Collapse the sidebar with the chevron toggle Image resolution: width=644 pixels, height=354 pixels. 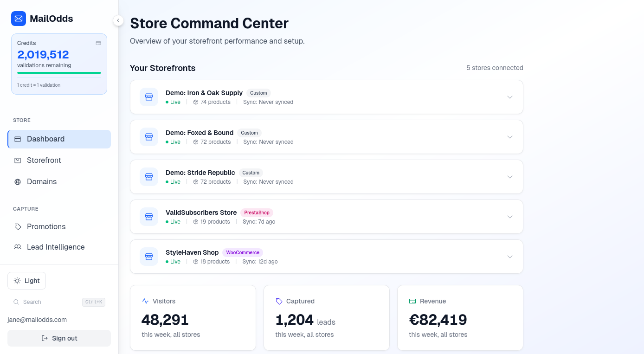point(118,20)
